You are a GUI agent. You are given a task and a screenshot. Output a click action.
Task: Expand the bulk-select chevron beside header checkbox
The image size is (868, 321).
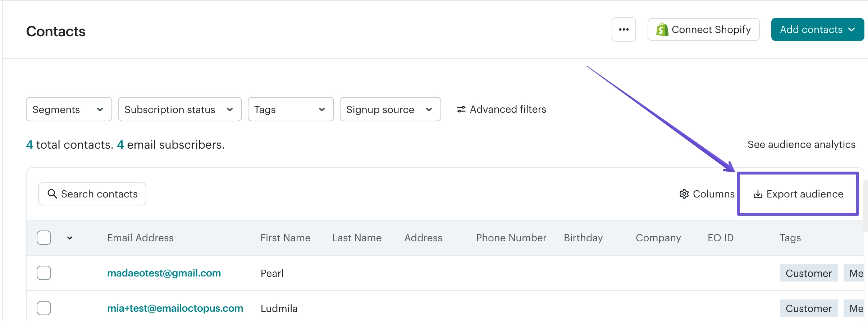(x=70, y=238)
